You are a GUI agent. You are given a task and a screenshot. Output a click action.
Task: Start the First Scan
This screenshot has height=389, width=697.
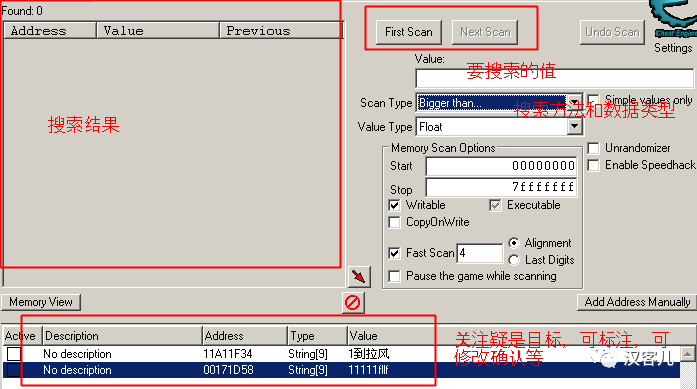[409, 32]
